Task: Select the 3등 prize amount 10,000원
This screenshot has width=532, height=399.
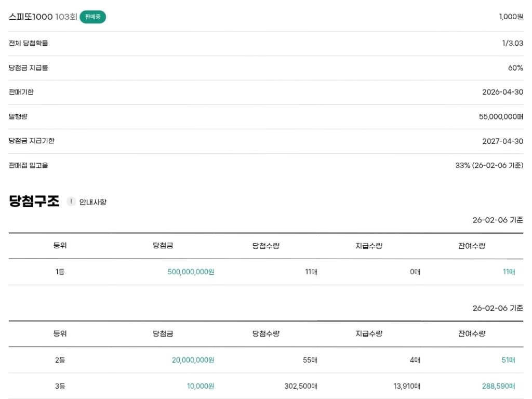Action: pyautogui.click(x=201, y=386)
